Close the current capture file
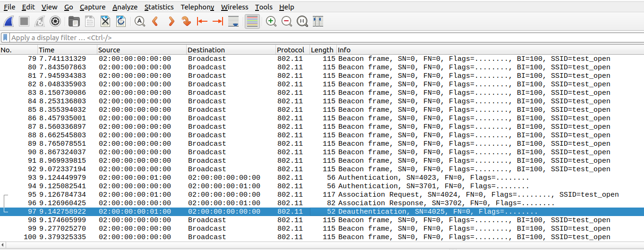Screen dimensions: 644x250 tap(105, 21)
